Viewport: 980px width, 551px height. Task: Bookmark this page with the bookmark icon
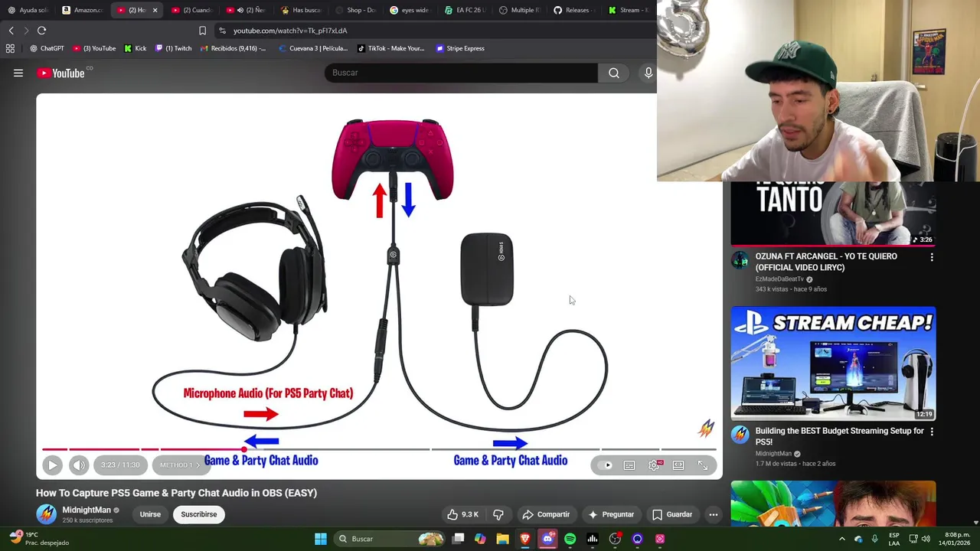(x=202, y=31)
